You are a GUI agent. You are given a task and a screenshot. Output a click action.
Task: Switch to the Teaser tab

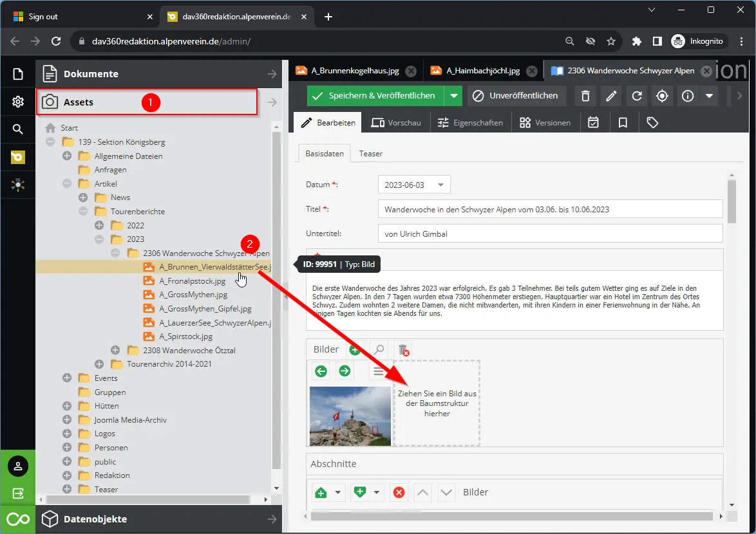[x=371, y=154]
